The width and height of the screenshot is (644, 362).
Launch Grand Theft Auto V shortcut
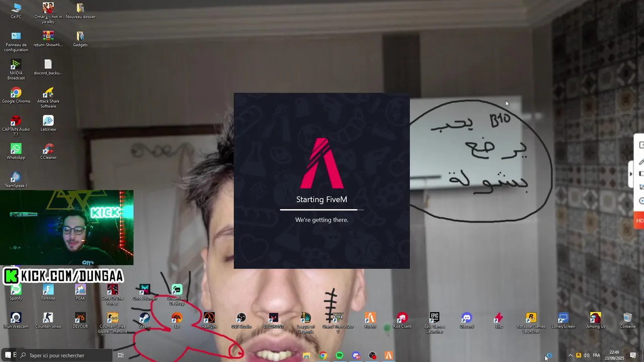tap(338, 323)
